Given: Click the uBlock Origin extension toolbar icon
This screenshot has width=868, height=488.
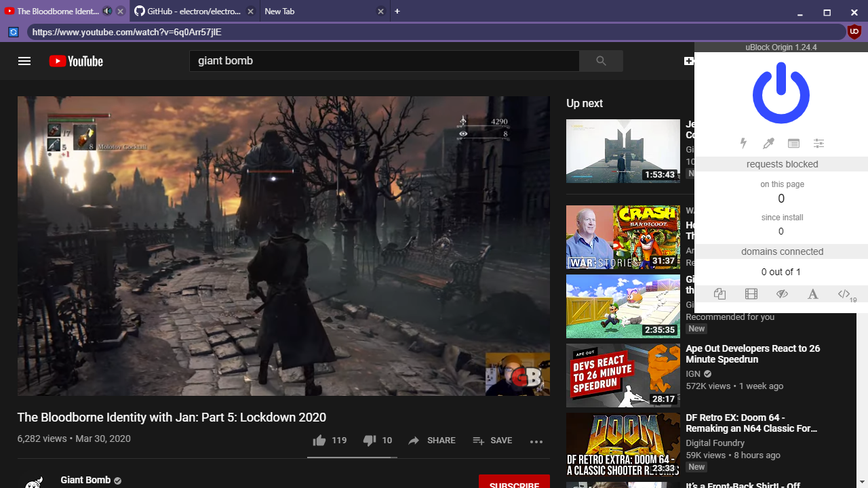Looking at the screenshot, I should click(x=854, y=32).
